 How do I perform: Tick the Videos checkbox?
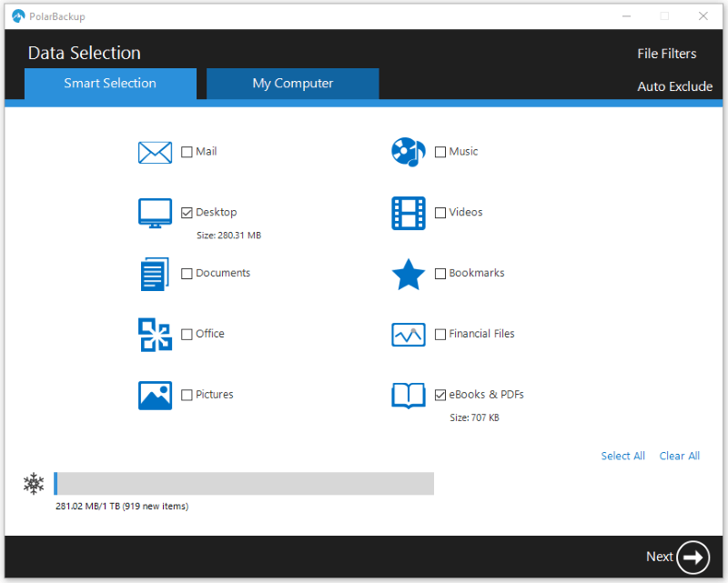[x=440, y=213]
